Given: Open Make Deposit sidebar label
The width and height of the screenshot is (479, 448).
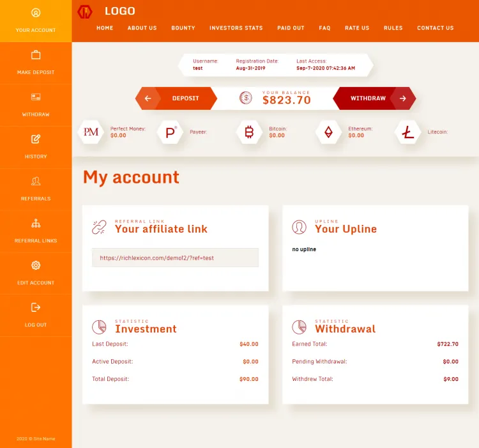Looking at the screenshot, I should tap(36, 72).
